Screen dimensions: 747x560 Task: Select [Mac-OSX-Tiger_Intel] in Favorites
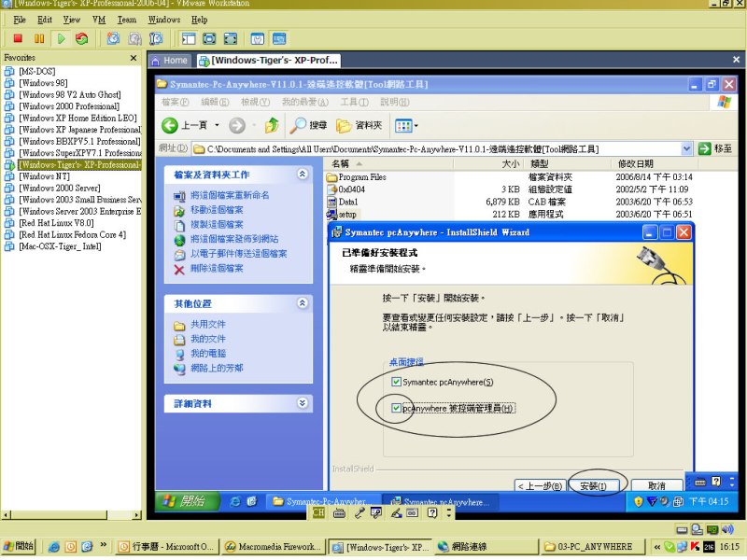click(x=60, y=246)
